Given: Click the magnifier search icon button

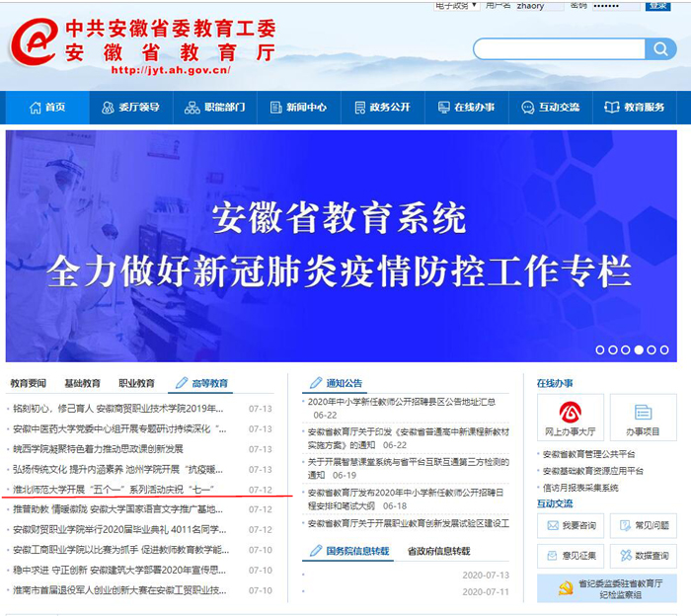Looking at the screenshot, I should point(660,49).
